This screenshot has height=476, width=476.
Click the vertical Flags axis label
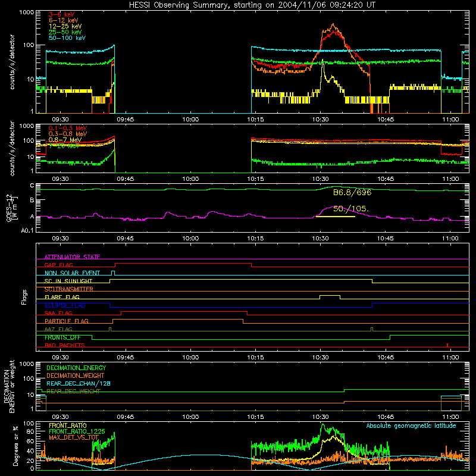(x=24, y=297)
